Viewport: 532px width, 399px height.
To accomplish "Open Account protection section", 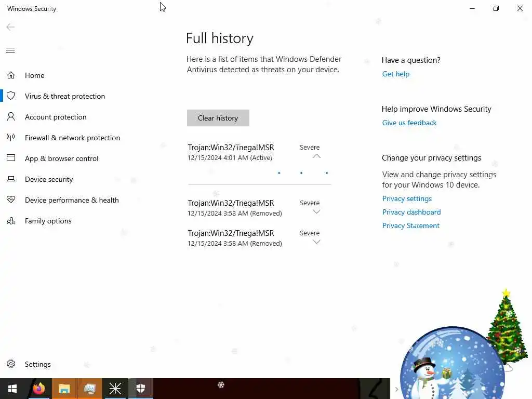I will [x=56, y=117].
